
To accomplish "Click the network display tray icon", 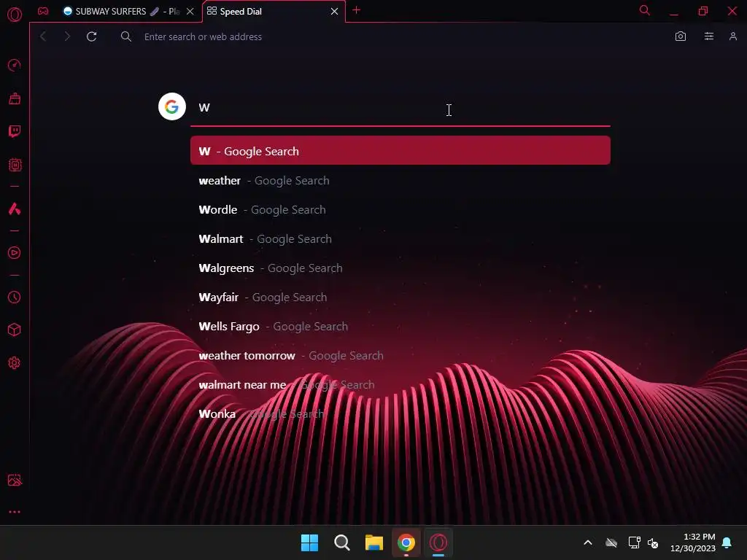I will coord(634,542).
